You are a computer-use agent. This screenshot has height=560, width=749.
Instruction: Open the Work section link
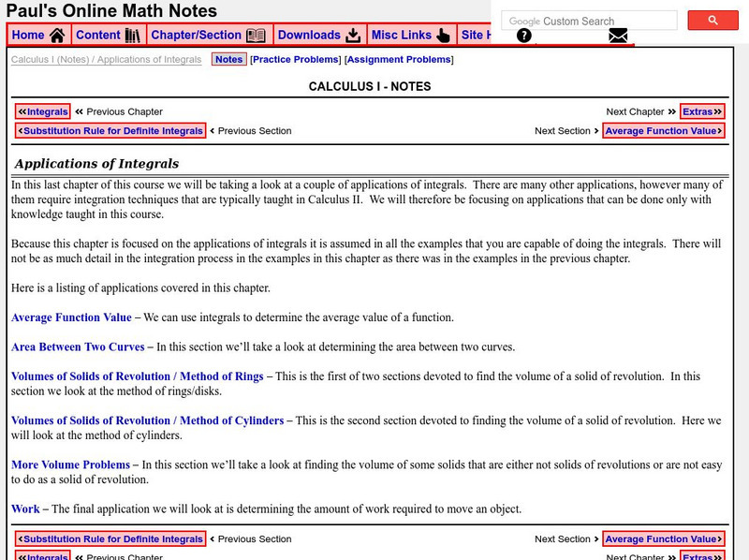click(25, 508)
